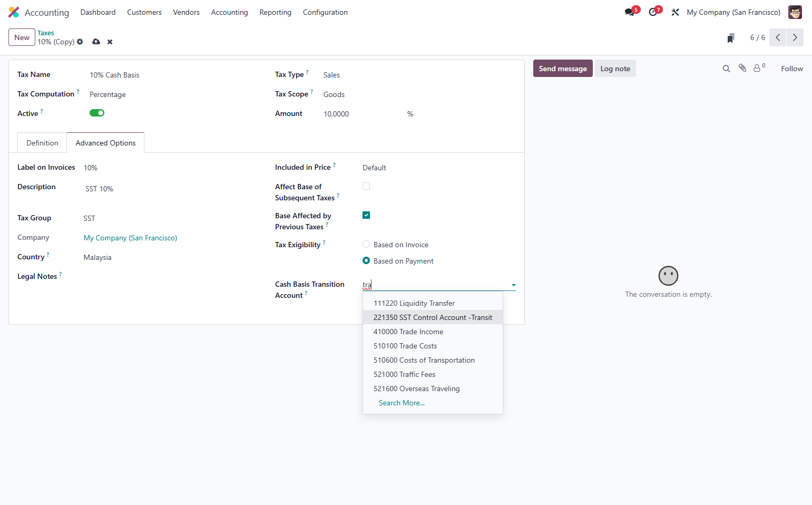The height and width of the screenshot is (505, 812).
Task: Open the Vendors menu
Action: click(x=187, y=12)
